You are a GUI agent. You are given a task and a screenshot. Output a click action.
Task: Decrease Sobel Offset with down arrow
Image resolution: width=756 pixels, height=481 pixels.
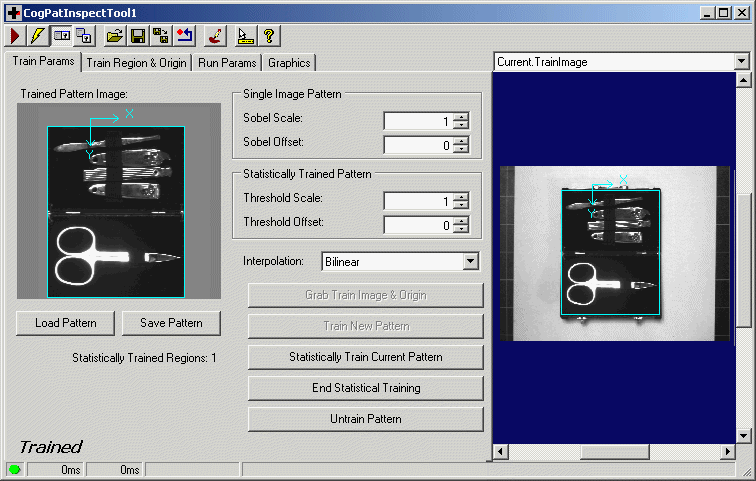tap(461, 149)
